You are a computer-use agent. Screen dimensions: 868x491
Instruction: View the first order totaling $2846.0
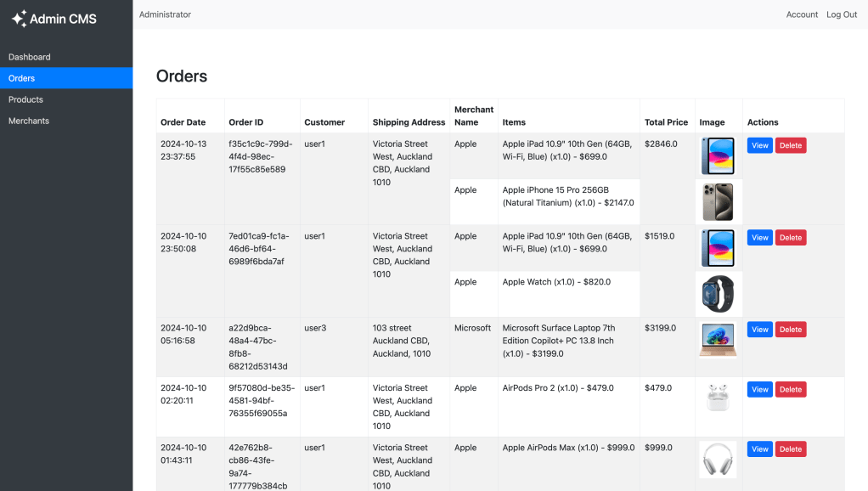[759, 145]
